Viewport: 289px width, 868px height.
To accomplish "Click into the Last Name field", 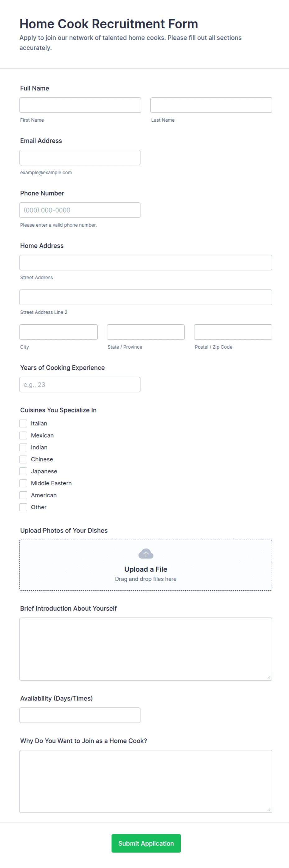I will (211, 105).
